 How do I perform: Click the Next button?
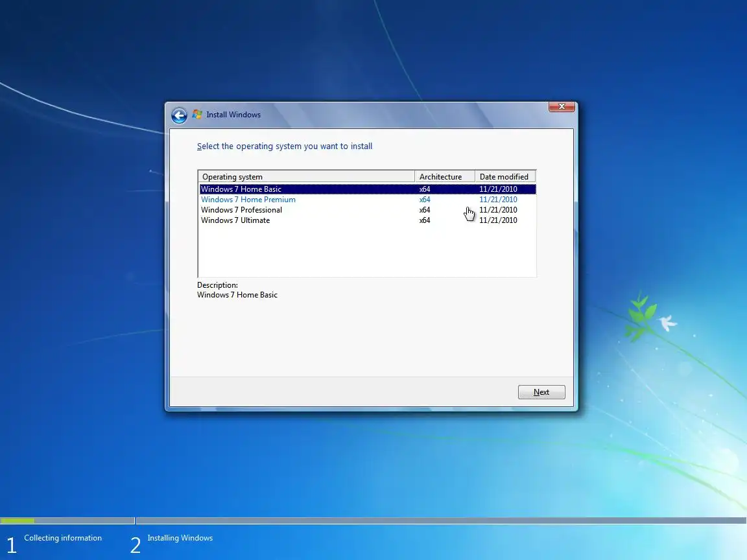(x=541, y=392)
